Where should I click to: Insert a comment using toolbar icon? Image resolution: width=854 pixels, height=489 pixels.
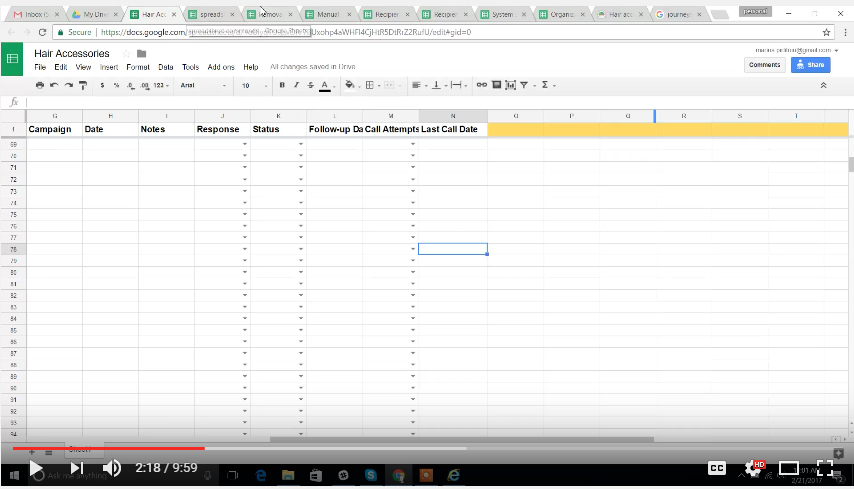(496, 85)
